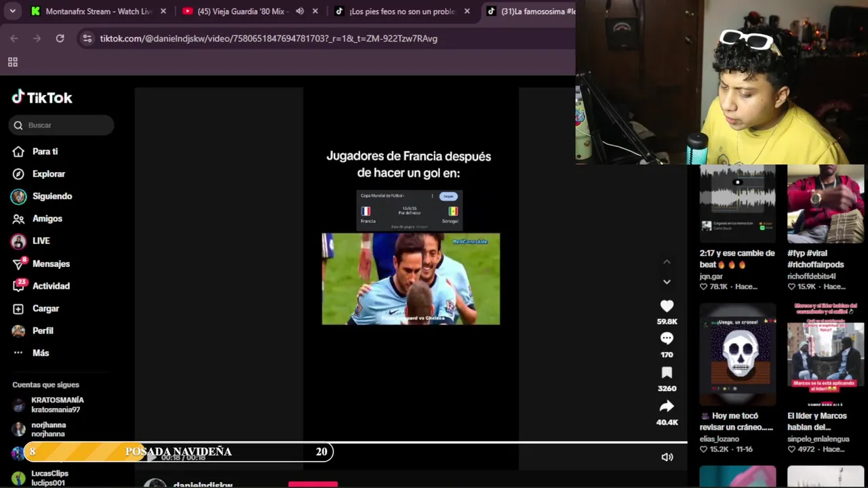
Task: Mute the Vieja Guardia tab audio icon
Action: [300, 11]
